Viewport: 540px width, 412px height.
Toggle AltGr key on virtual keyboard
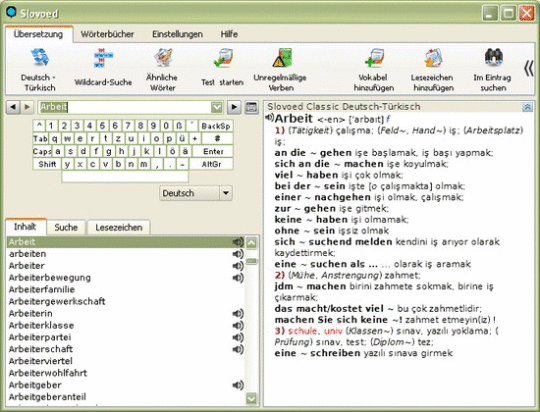tap(211, 164)
